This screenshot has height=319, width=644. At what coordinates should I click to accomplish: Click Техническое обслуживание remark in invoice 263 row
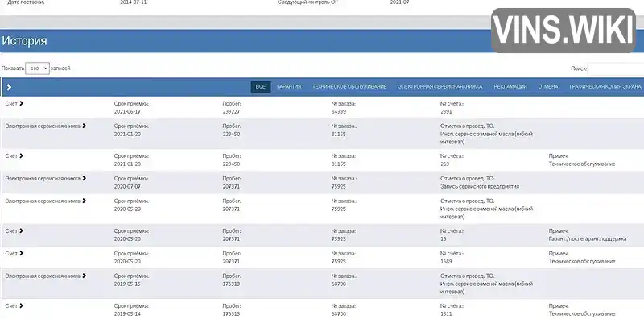(x=582, y=164)
